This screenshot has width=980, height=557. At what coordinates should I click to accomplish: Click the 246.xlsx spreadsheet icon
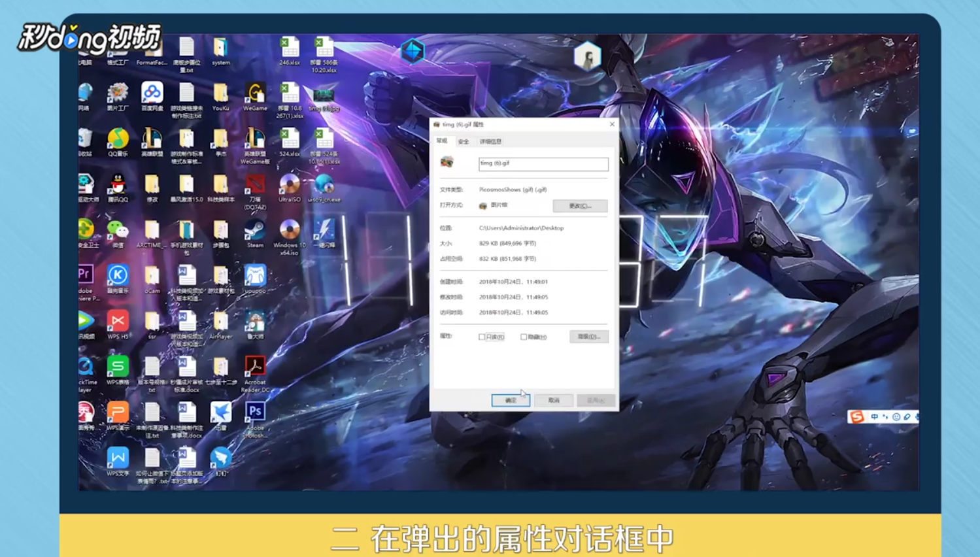coord(289,51)
